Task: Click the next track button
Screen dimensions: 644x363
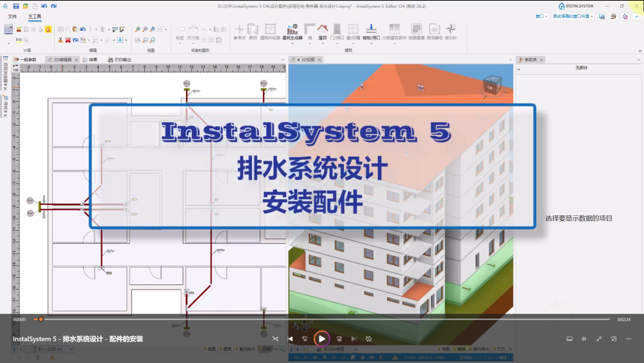Action: (x=354, y=338)
